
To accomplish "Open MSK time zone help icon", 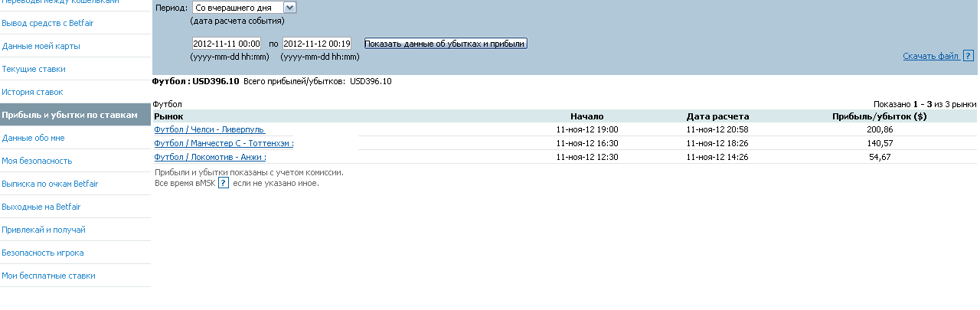I will tap(224, 183).
